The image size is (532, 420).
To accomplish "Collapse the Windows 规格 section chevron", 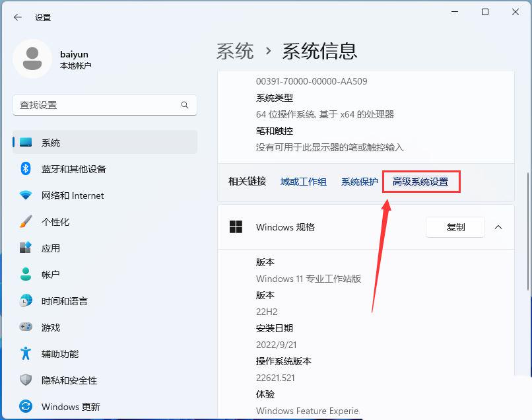I will [x=498, y=227].
